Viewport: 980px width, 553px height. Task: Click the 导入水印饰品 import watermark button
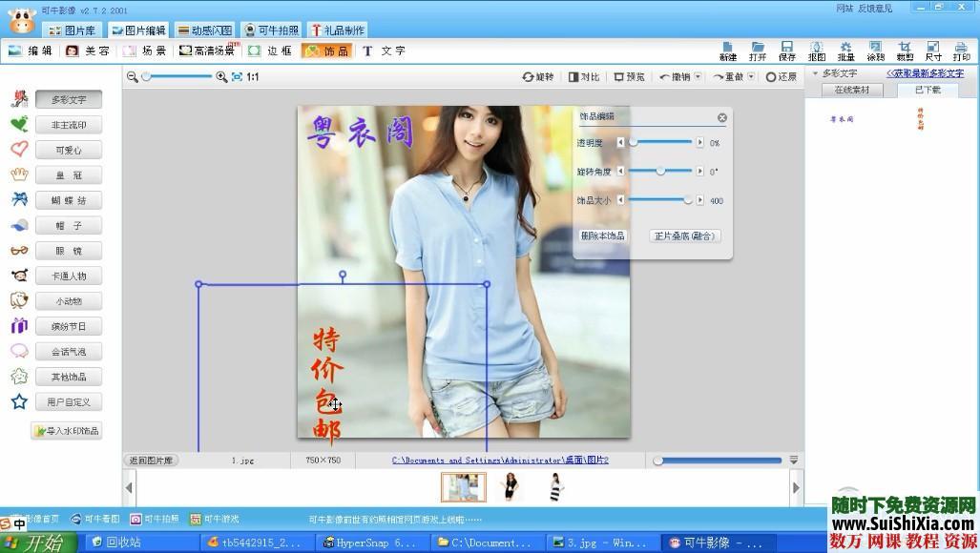point(66,431)
